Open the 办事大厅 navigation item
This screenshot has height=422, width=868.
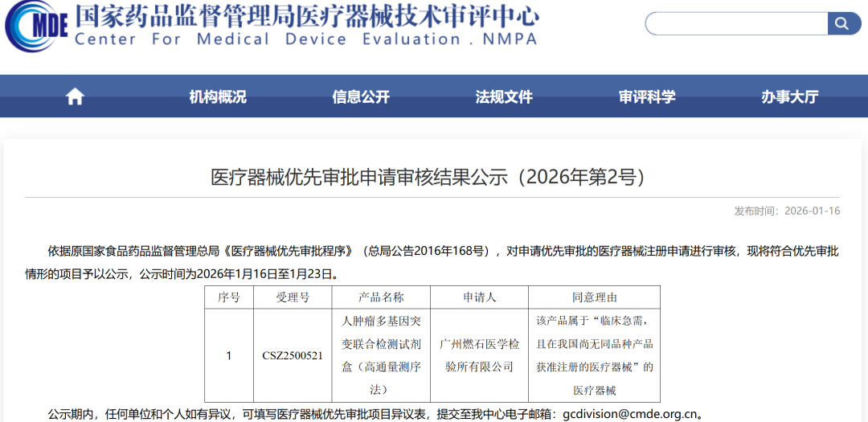pos(790,97)
